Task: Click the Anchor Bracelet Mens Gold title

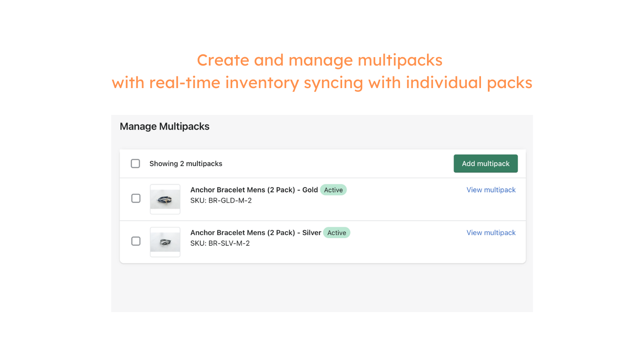Action: pos(254,189)
